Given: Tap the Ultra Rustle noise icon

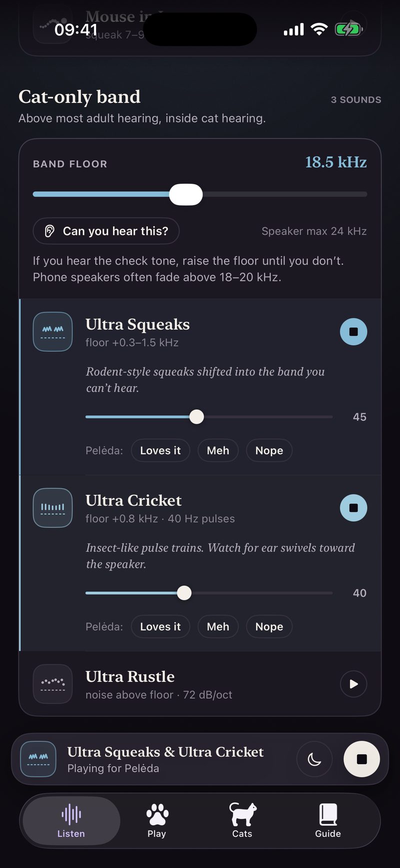Looking at the screenshot, I should pyautogui.click(x=53, y=684).
